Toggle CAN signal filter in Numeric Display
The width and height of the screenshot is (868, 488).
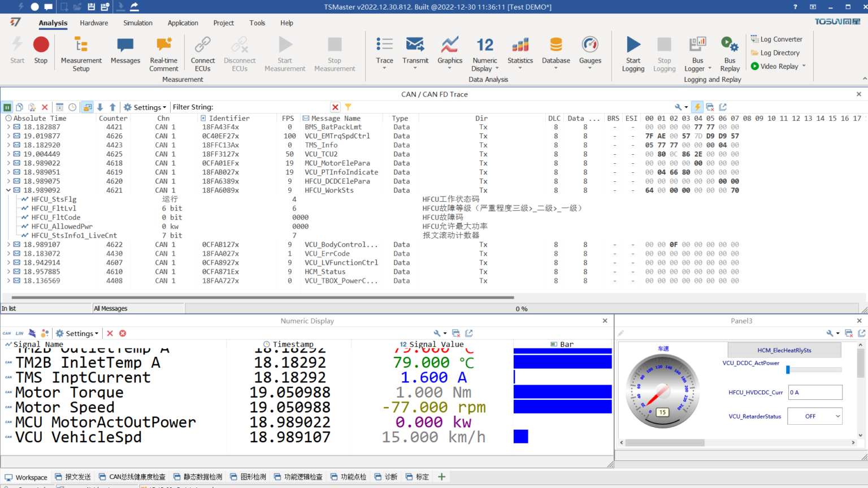tap(7, 333)
